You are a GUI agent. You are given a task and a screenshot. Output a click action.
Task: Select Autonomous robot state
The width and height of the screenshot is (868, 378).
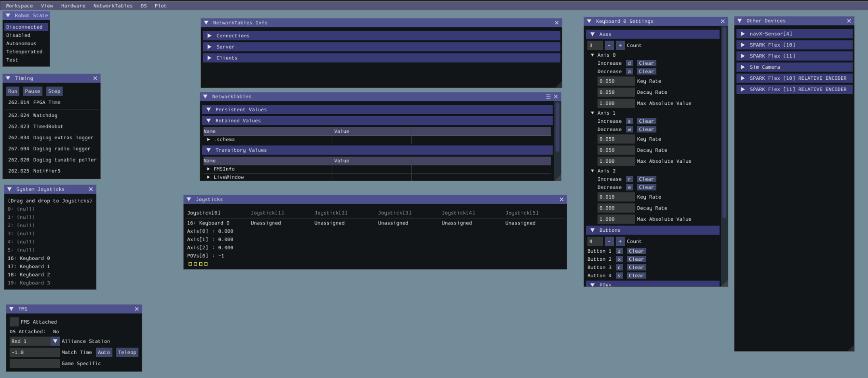click(x=21, y=44)
